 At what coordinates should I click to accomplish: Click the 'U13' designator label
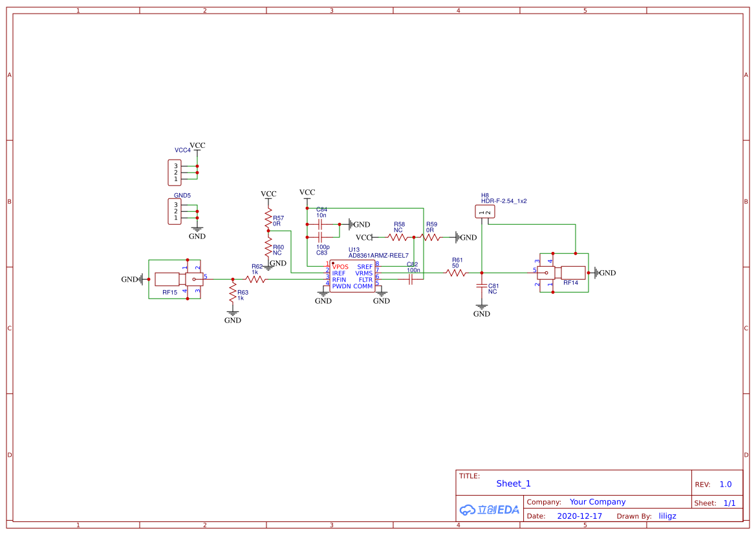pos(354,250)
